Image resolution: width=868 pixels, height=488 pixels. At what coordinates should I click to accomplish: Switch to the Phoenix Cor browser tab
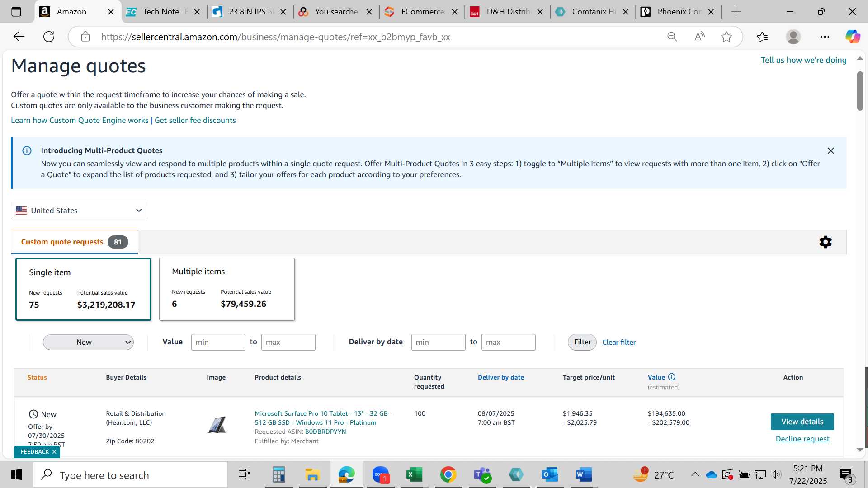(678, 12)
